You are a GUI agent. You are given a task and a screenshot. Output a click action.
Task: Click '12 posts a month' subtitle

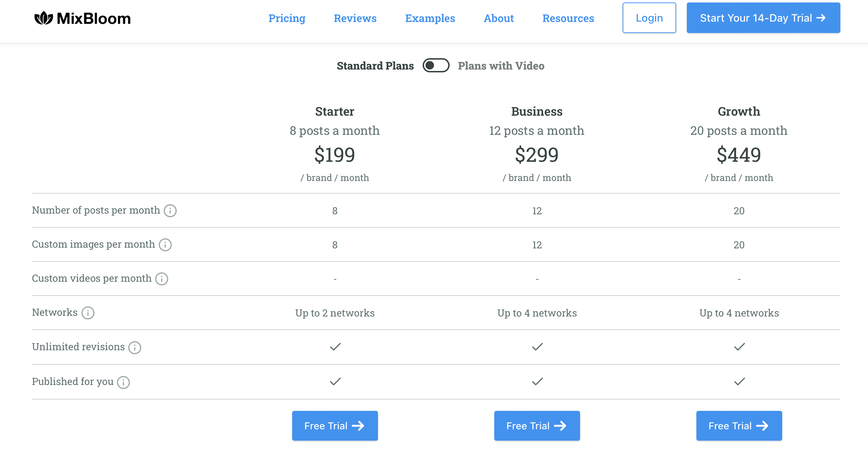[537, 131]
